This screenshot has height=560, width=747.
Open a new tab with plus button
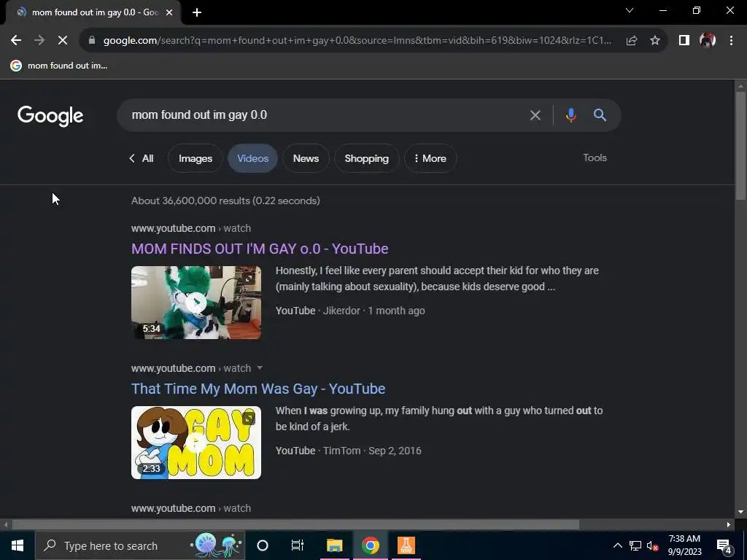point(197,13)
